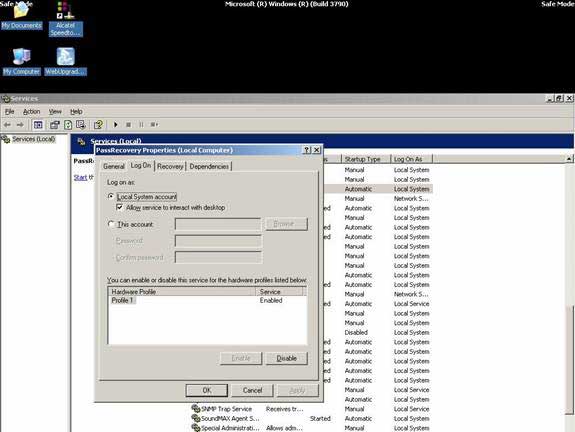This screenshot has height=432, width=575.
Task: Click the Receives tr... description cell
Action: tap(285, 409)
